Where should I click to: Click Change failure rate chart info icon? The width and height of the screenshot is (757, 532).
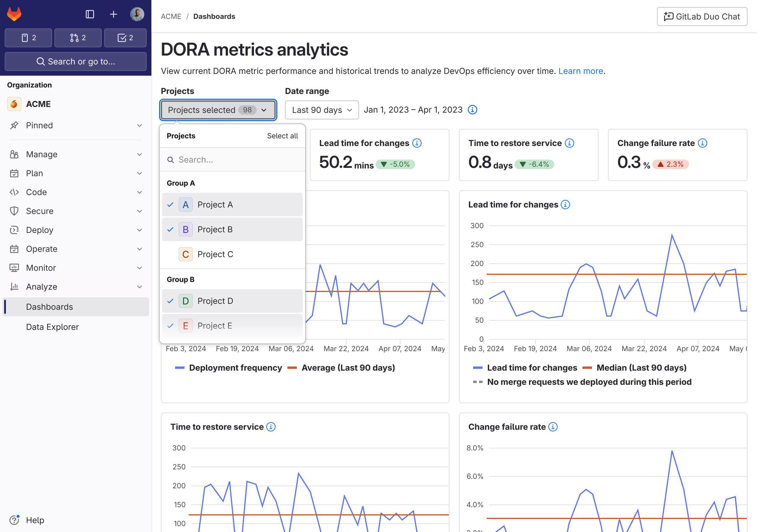[x=553, y=427]
